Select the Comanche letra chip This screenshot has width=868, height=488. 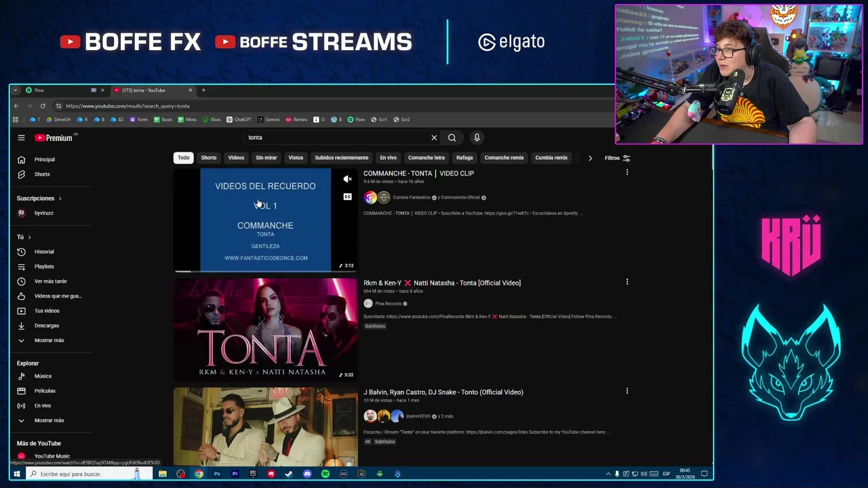click(427, 158)
